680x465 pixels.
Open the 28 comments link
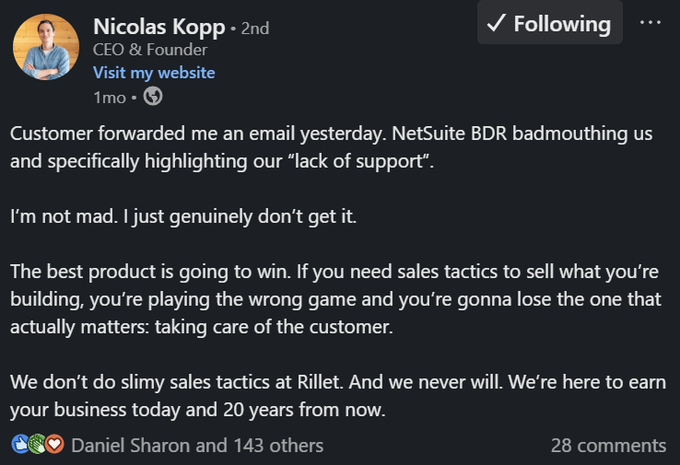coord(608,445)
